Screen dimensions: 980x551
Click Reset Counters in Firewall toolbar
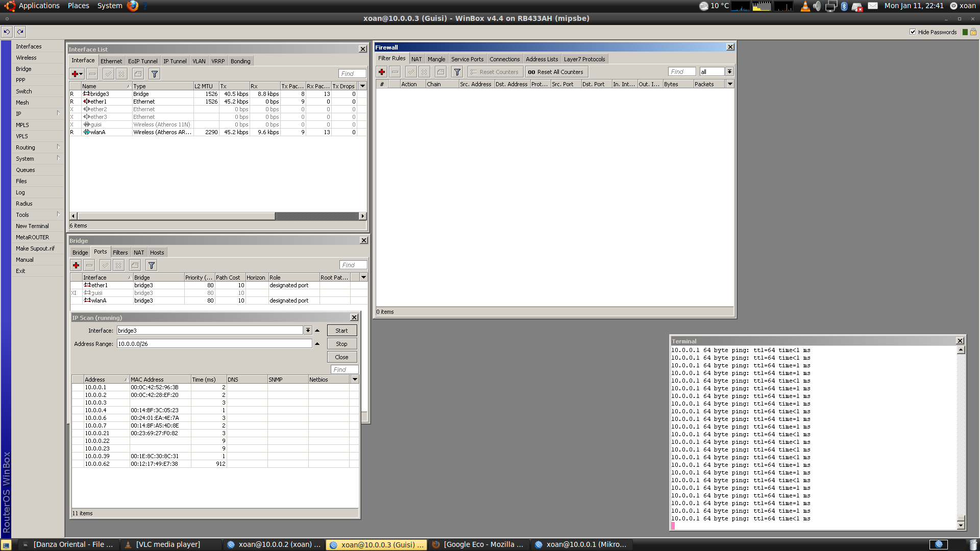[495, 72]
